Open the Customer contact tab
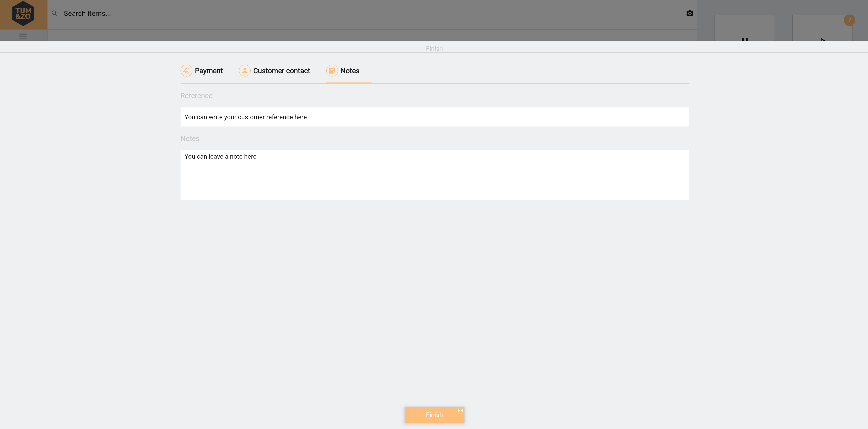The image size is (868, 429). click(281, 71)
